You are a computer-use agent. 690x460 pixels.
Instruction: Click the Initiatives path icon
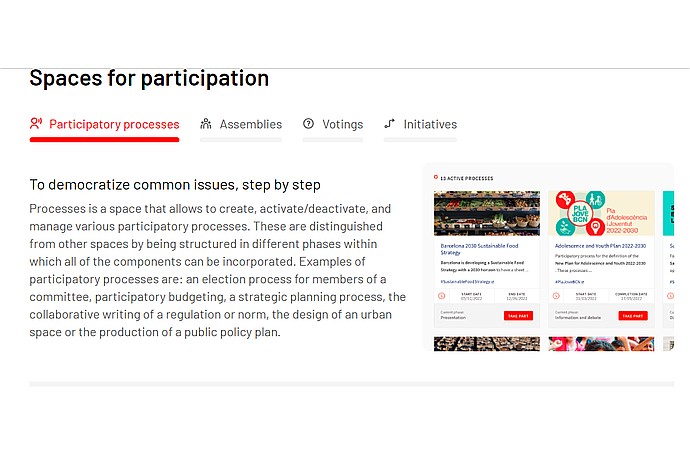pos(389,124)
